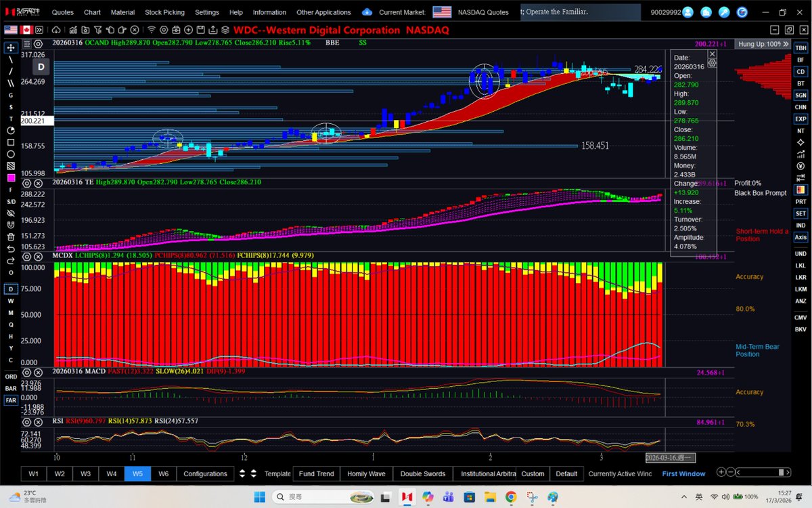Click the cloud download toolbar icon
This screenshot has width=812, height=508.
coord(56,30)
